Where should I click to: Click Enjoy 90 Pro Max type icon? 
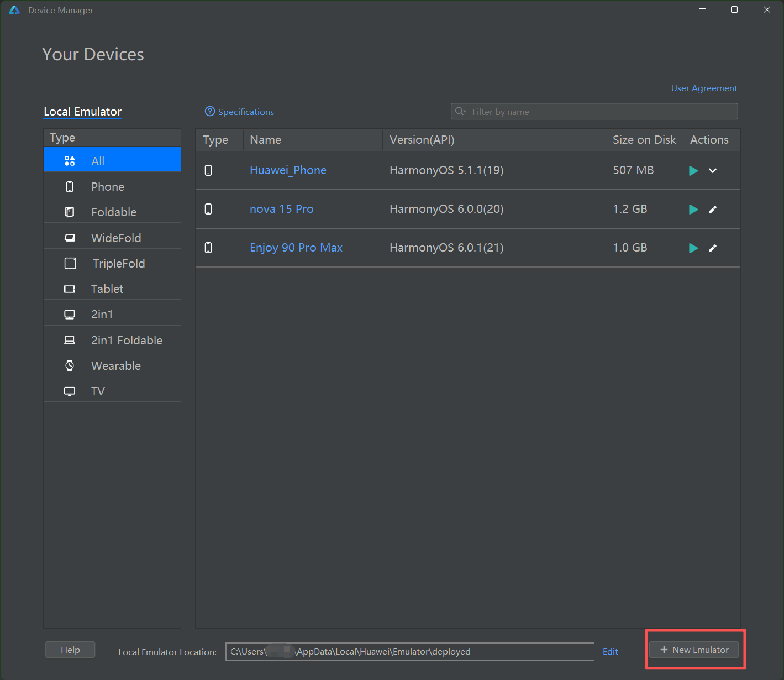click(208, 248)
